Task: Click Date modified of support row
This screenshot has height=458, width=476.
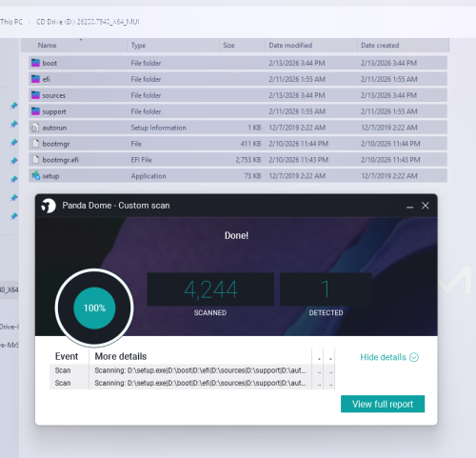Action: (297, 111)
